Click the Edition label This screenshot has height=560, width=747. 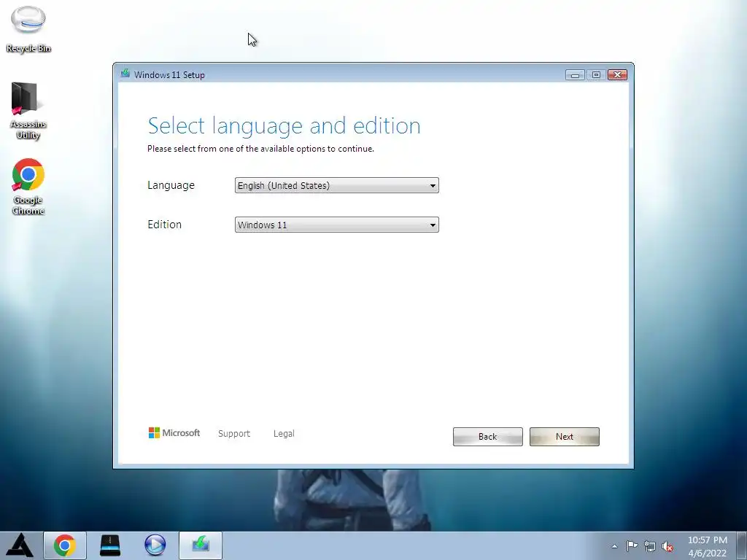[164, 225]
